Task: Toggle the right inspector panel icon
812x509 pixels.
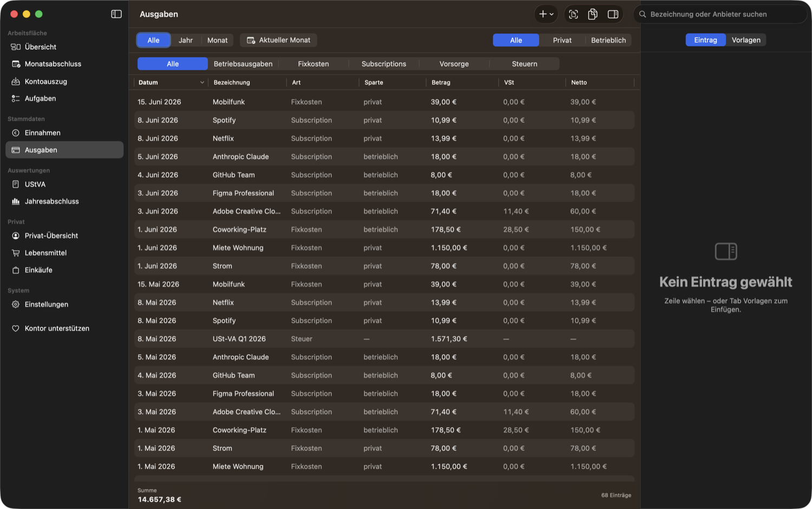Action: click(613, 15)
